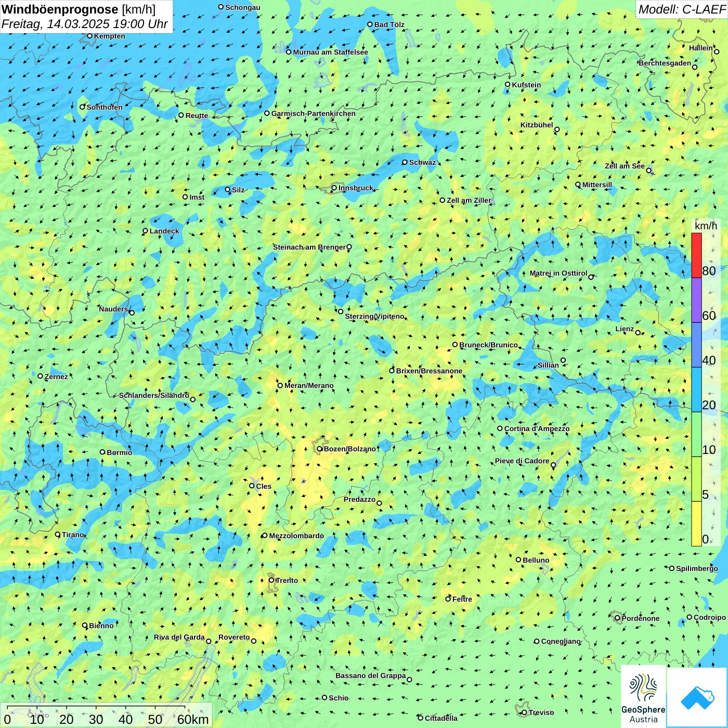The width and height of the screenshot is (728, 728).
Task: Click the yellow 0 km/h legend color
Action: point(696,524)
